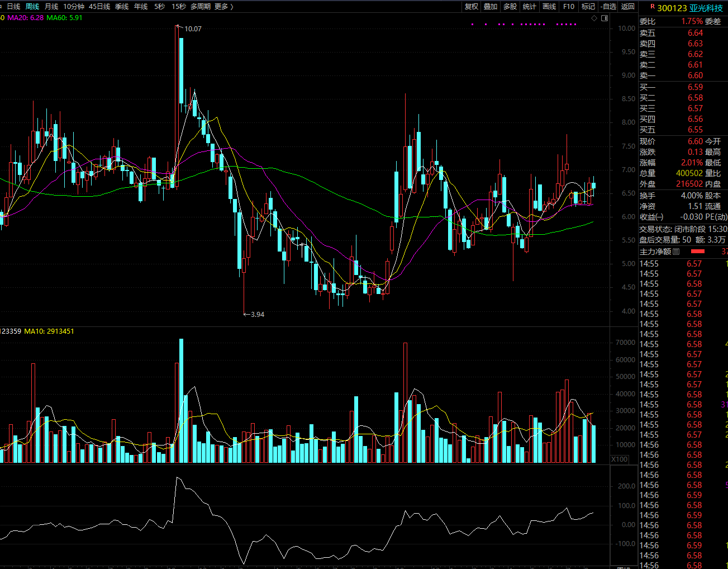Click 买三 price 6.57
Image resolution: width=728 pixels, height=569 pixels.
coord(695,108)
